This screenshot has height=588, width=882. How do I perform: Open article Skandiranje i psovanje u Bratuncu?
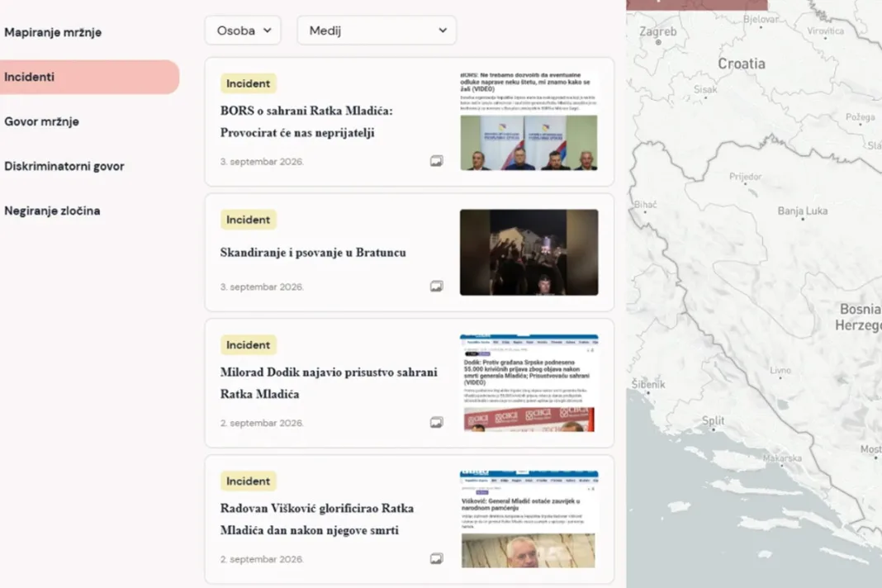coord(313,252)
